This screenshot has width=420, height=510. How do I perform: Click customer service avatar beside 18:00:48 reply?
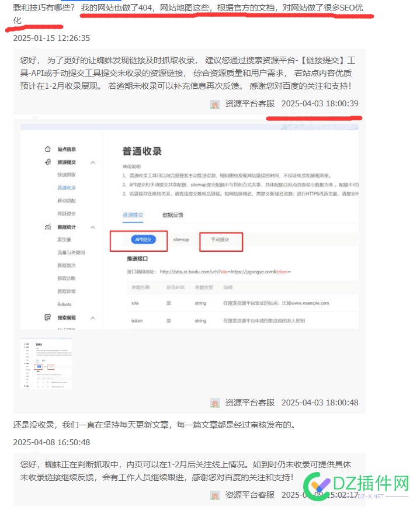[215, 403]
